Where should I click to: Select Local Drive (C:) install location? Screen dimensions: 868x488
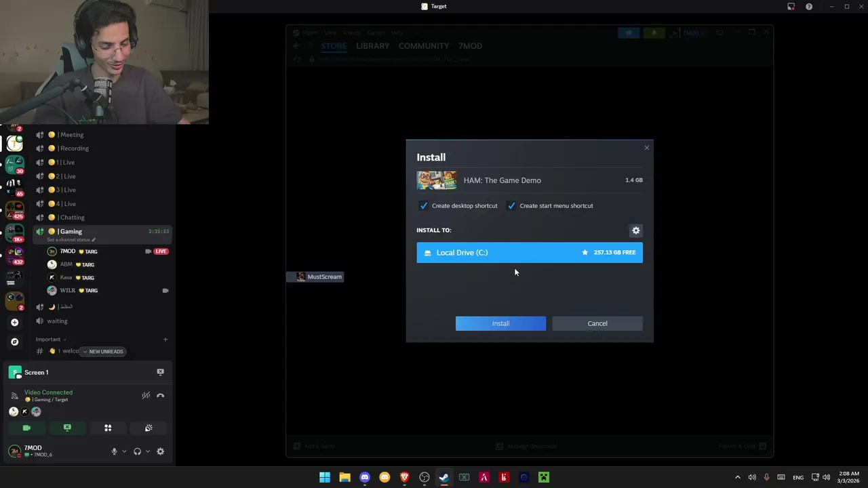[530, 253]
